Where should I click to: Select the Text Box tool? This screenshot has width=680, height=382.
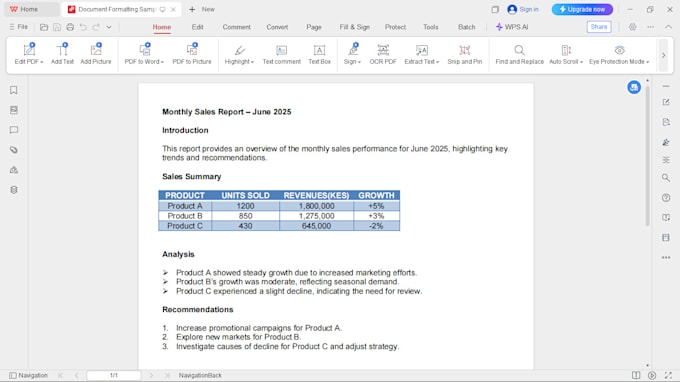(x=319, y=54)
